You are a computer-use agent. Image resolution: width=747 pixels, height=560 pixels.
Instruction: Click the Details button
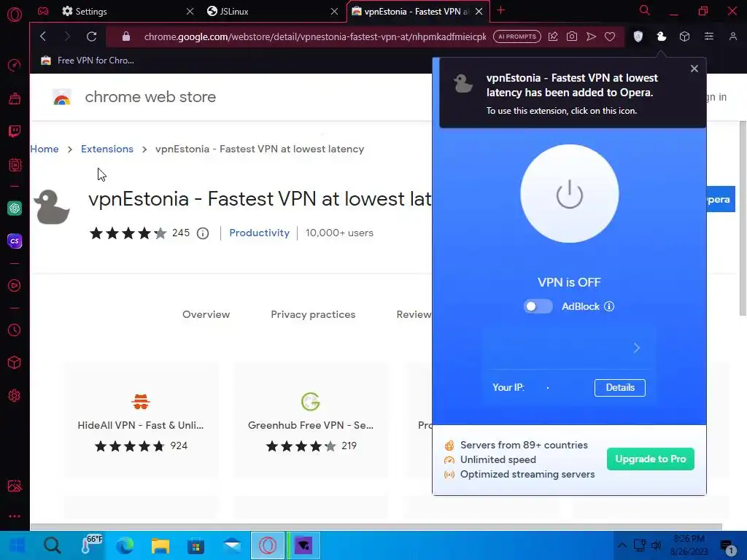pyautogui.click(x=620, y=388)
